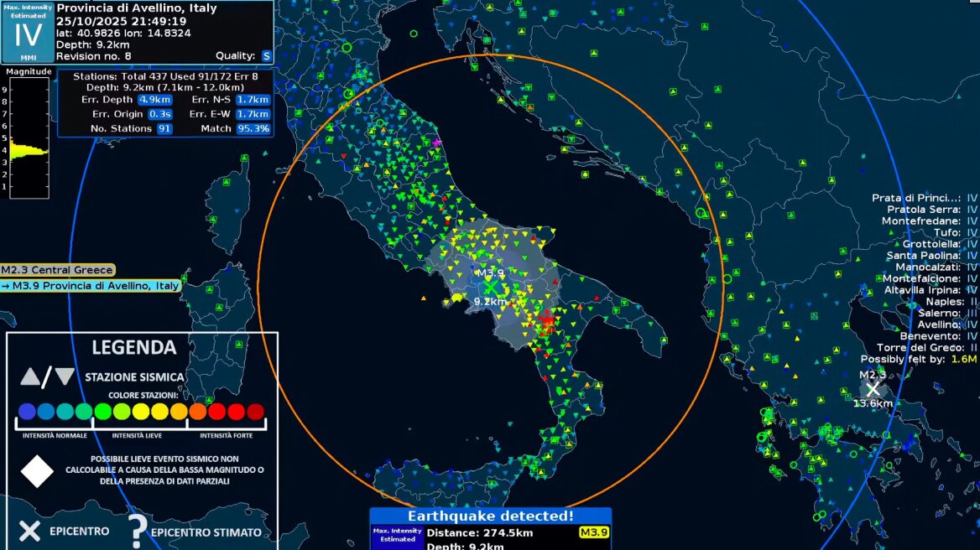This screenshot has width=980, height=550.
Task: Select M3.9 Provincia di Avellino list entry
Action: 91,286
